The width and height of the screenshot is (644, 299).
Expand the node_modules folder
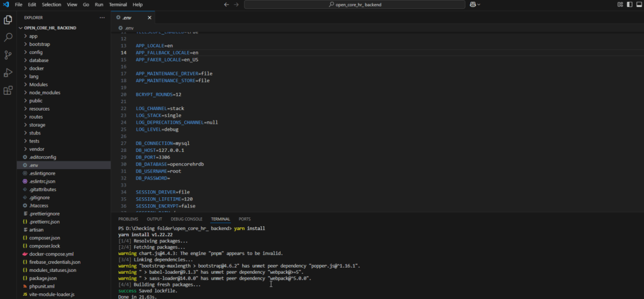(64, 93)
